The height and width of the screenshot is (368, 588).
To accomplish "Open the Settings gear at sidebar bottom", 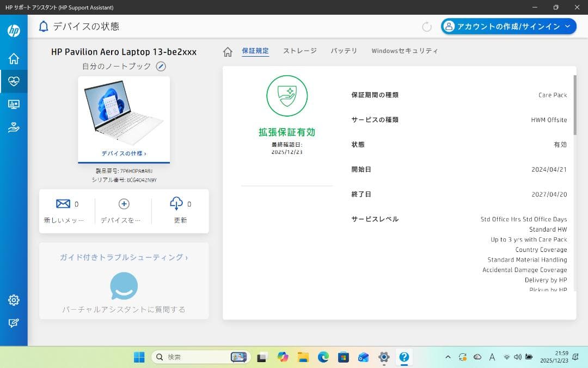I will point(14,300).
